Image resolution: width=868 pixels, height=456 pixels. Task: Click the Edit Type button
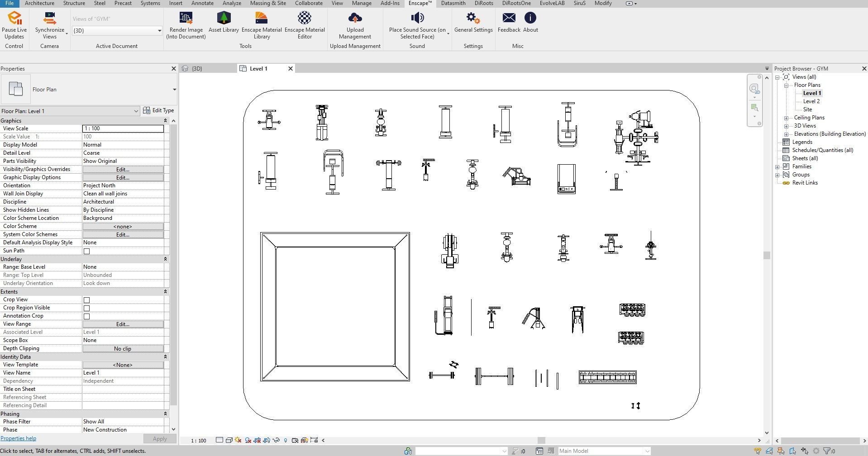pos(158,110)
